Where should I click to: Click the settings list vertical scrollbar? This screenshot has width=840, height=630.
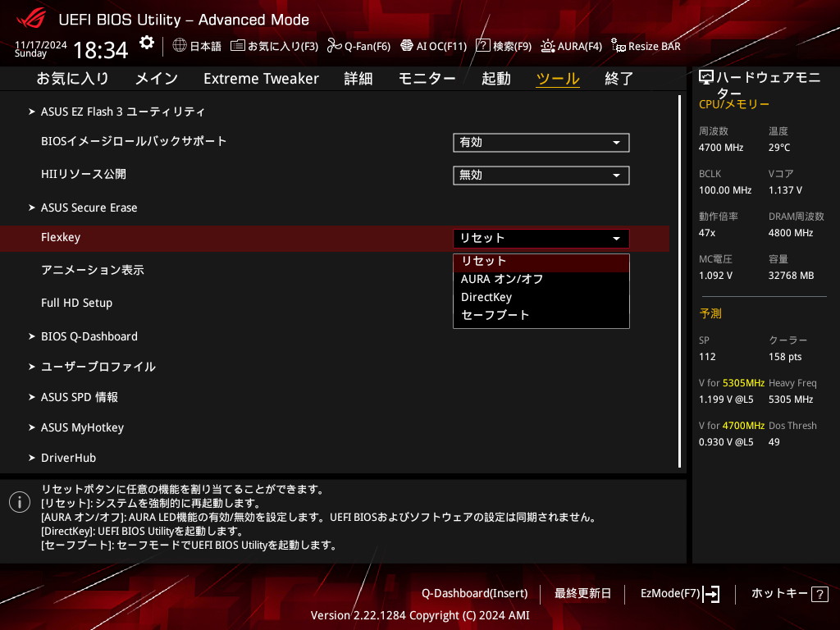pyautogui.click(x=679, y=281)
